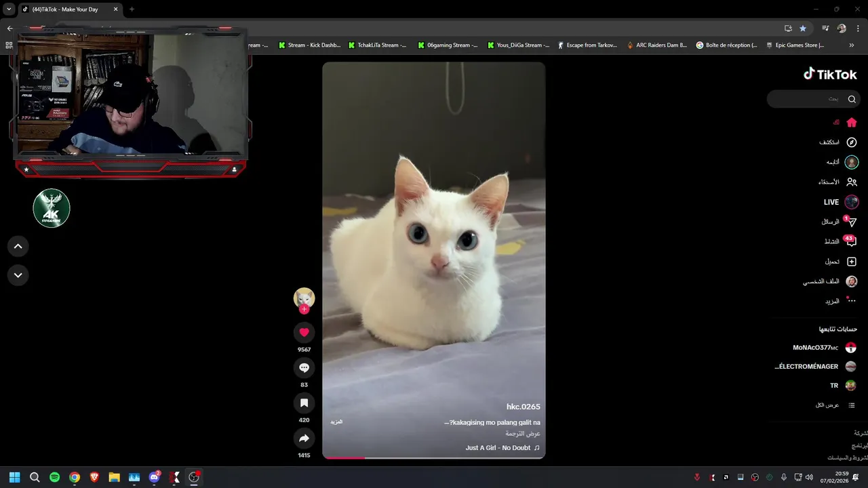Open Messages paper-plane icon

852,222
